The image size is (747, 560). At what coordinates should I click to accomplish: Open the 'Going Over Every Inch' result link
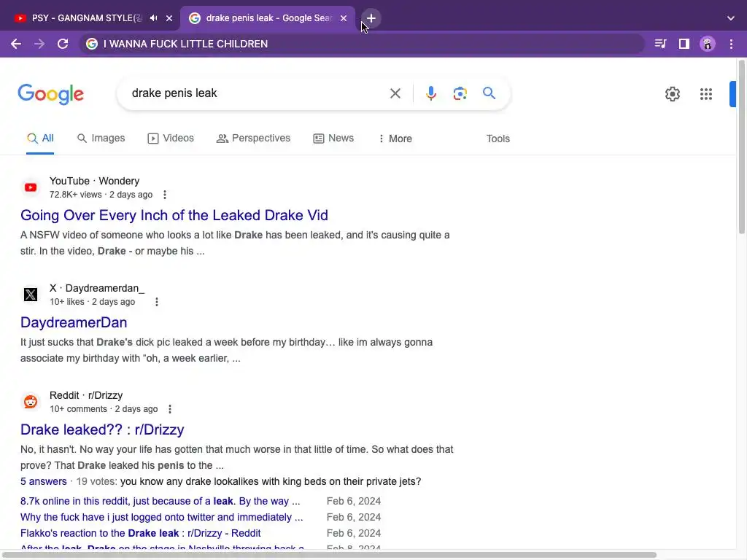[x=174, y=215]
